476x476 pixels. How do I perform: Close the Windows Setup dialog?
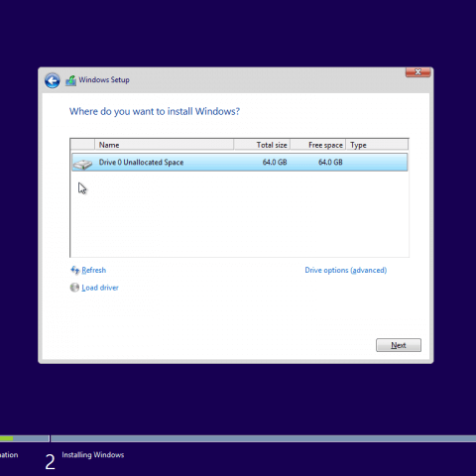coord(417,71)
